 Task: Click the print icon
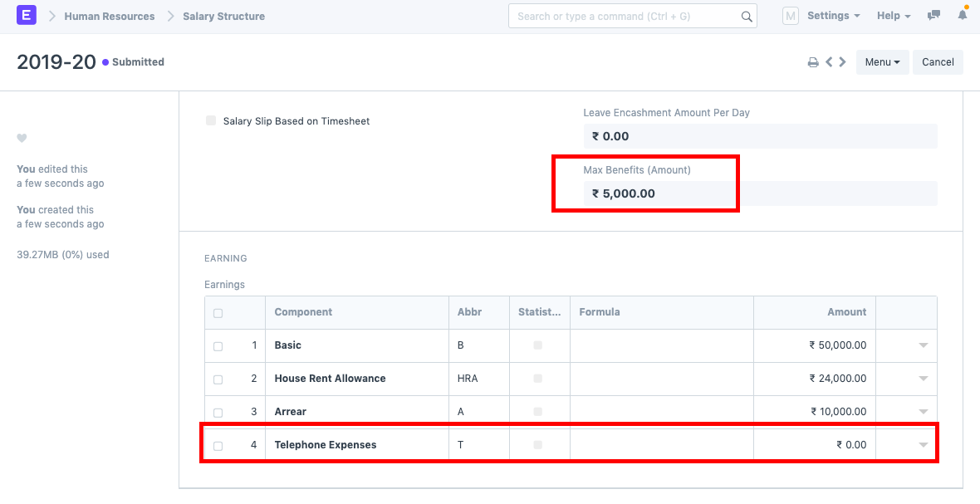tap(813, 62)
